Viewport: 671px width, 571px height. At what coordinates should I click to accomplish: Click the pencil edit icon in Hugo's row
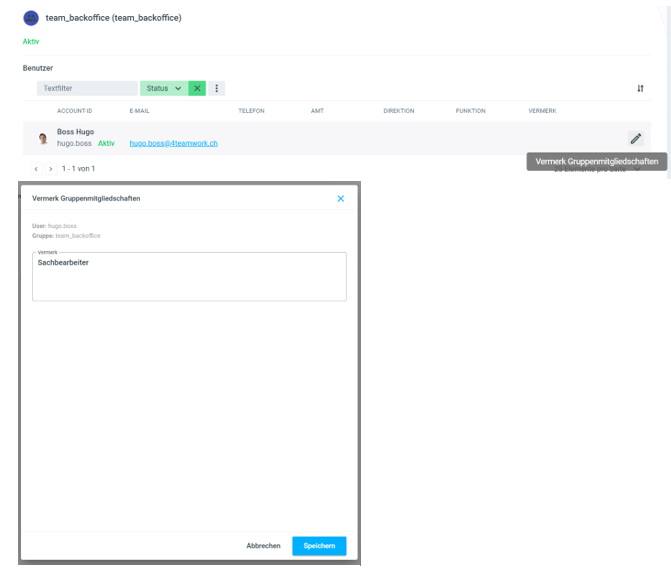pyautogui.click(x=635, y=138)
